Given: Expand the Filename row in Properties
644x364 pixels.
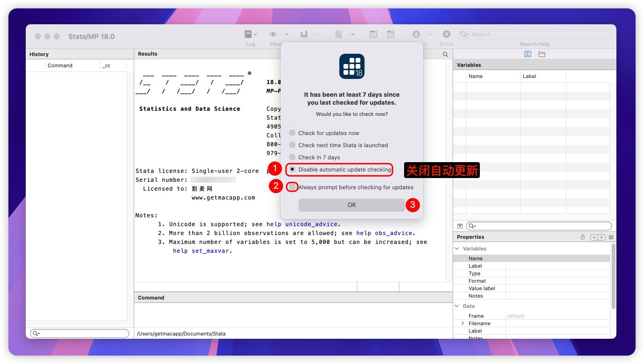Looking at the screenshot, I should (x=463, y=323).
